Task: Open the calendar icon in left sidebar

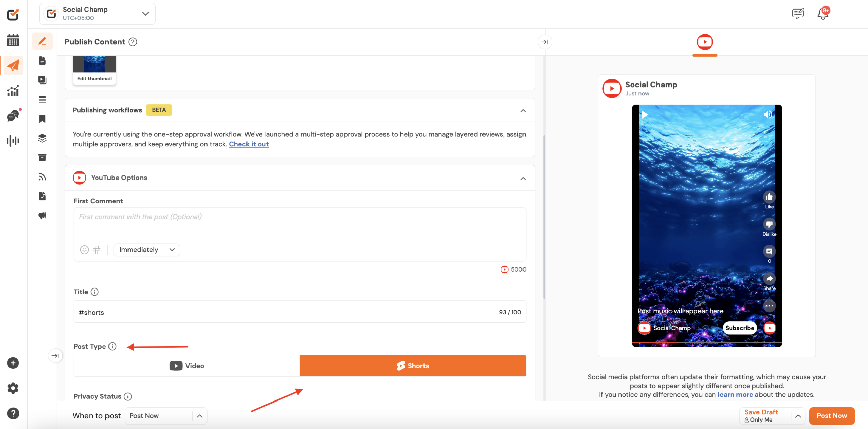Action: click(13, 40)
